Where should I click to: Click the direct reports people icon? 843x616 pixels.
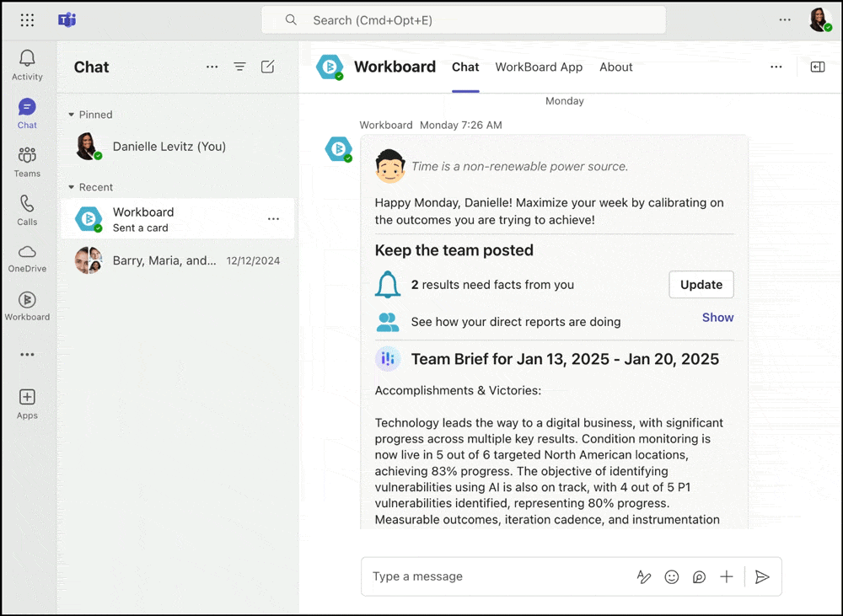[x=388, y=322]
